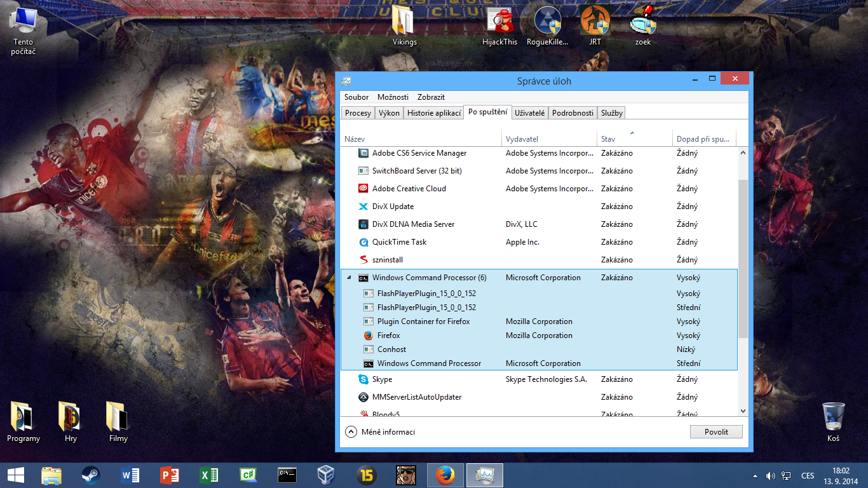Screen dimensions: 868x488
Task: Click the SwitchBoard Server (32 bit) icon
Action: 363,171
